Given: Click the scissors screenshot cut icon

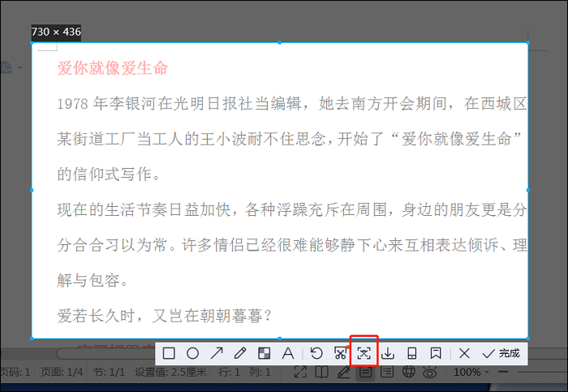Looking at the screenshot, I should tap(341, 353).
